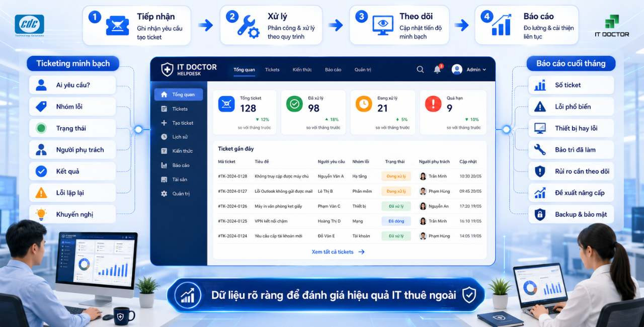Click Nguyễn An's avatar
This screenshot has width=644, height=327.
click(423, 206)
